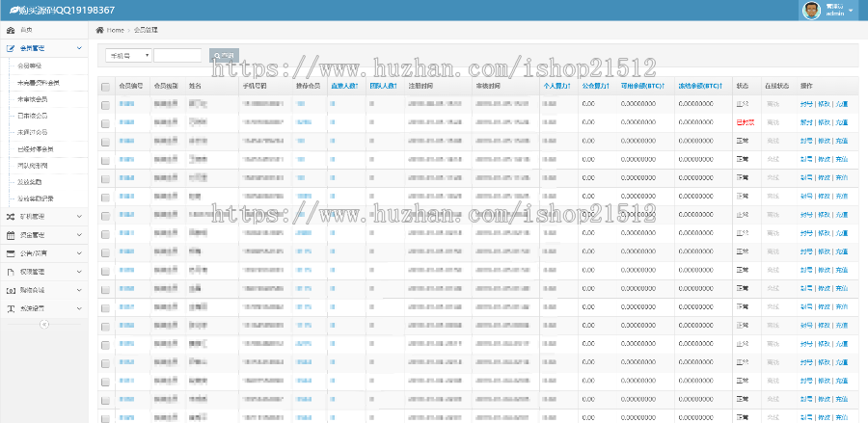Click 修改 in the banned member row

click(x=824, y=122)
